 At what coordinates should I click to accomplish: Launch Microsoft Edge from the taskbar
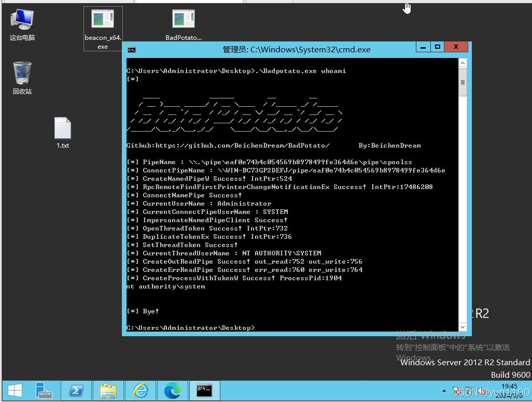click(172, 391)
